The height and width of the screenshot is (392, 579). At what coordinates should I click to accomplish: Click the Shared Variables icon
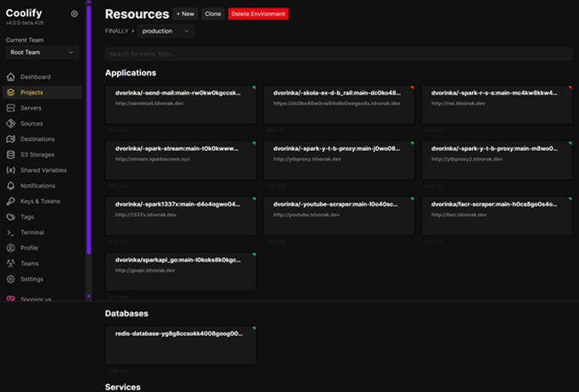(11, 171)
